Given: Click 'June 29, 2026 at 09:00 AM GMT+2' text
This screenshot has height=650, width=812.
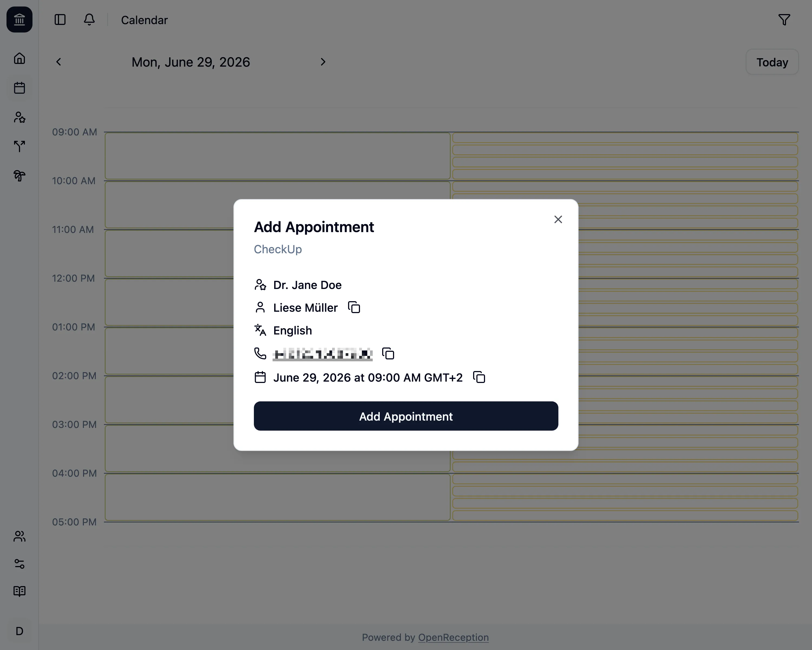Looking at the screenshot, I should tap(368, 378).
